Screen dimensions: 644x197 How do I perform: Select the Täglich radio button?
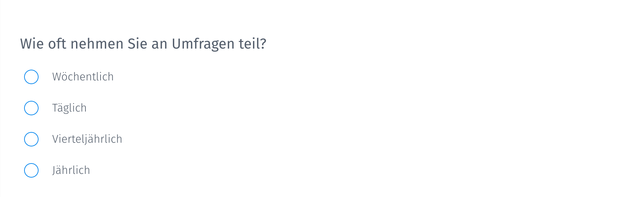(x=31, y=108)
